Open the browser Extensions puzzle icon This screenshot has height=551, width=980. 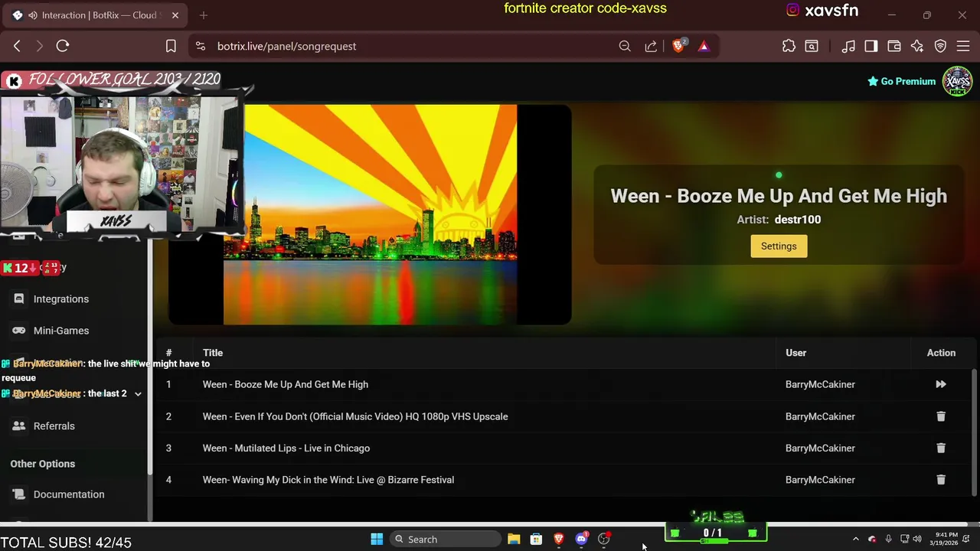(789, 46)
